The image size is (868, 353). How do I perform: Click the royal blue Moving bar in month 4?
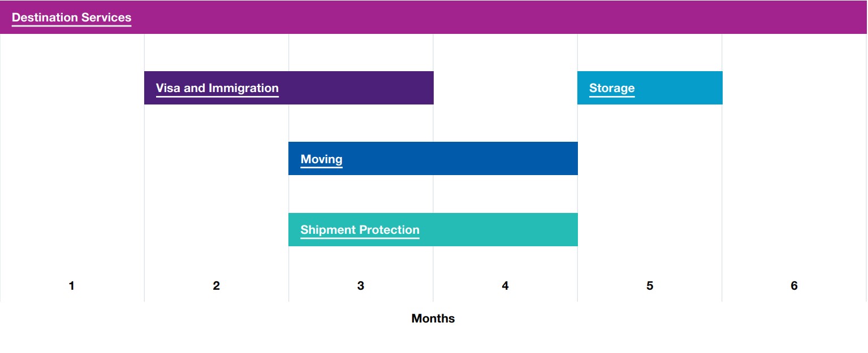pos(505,159)
